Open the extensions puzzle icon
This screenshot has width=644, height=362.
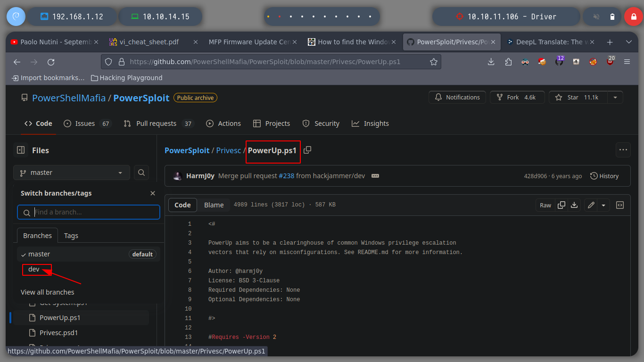click(x=508, y=62)
